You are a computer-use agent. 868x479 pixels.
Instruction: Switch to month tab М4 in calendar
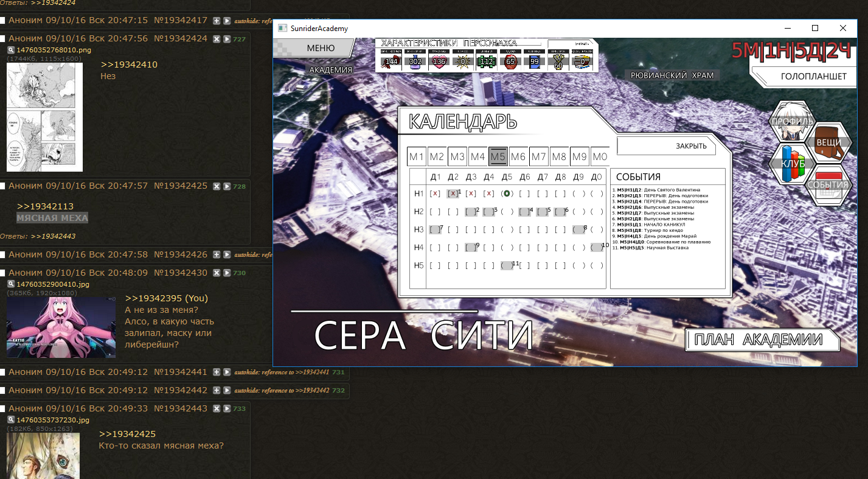coord(478,157)
